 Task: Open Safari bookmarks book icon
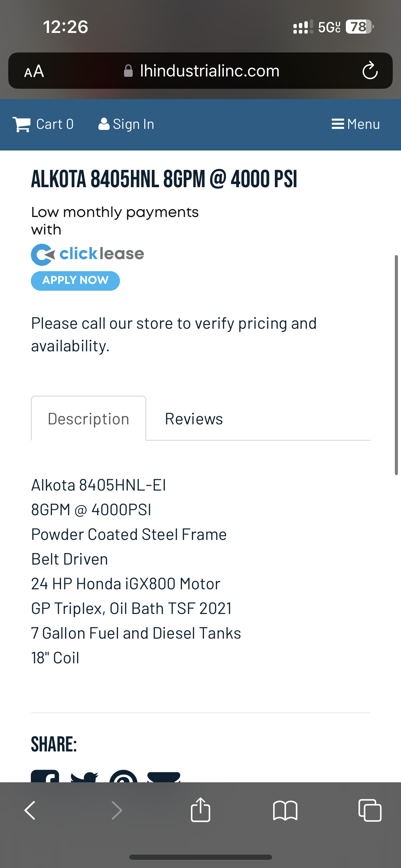pos(285,810)
